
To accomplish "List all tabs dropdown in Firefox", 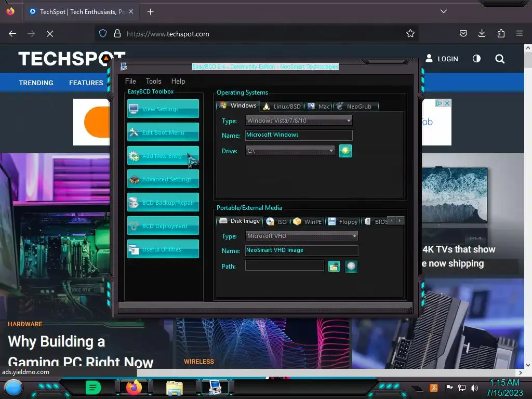I will pyautogui.click(x=444, y=11).
